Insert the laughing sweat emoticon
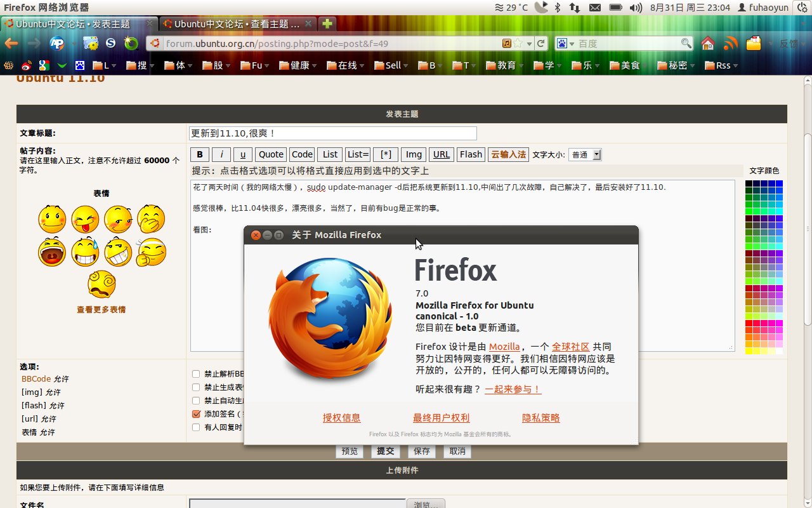Image resolution: width=812 pixels, height=508 pixels. click(x=85, y=252)
